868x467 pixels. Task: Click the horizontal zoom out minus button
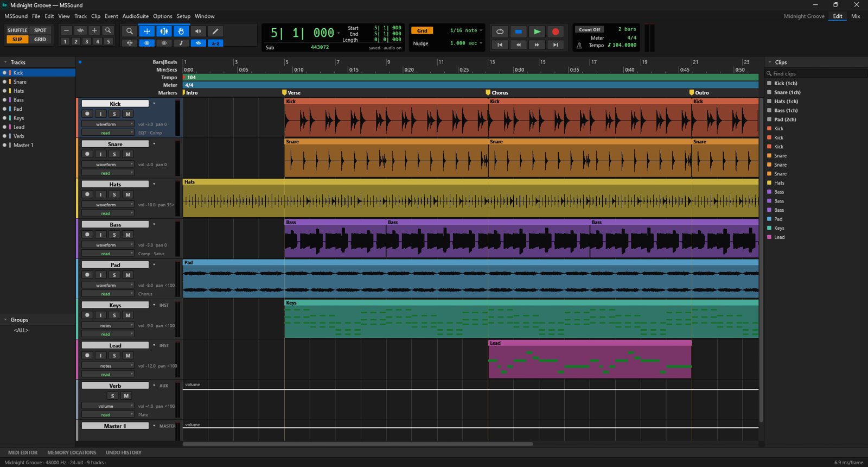tap(66, 30)
